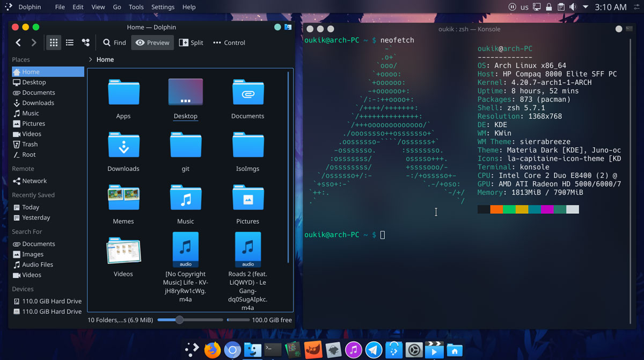Select the Life - KV audio file
Image resolution: width=644 pixels, height=360 pixels.
coord(186,249)
